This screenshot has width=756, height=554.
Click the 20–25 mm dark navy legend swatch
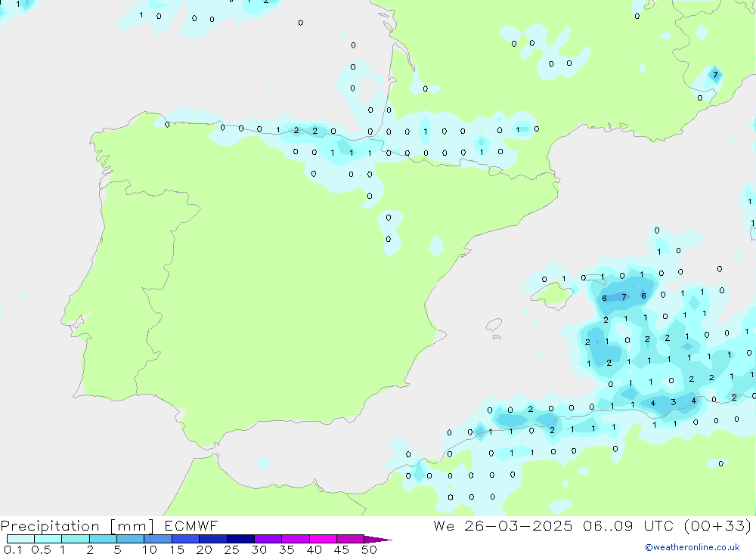pos(212,539)
